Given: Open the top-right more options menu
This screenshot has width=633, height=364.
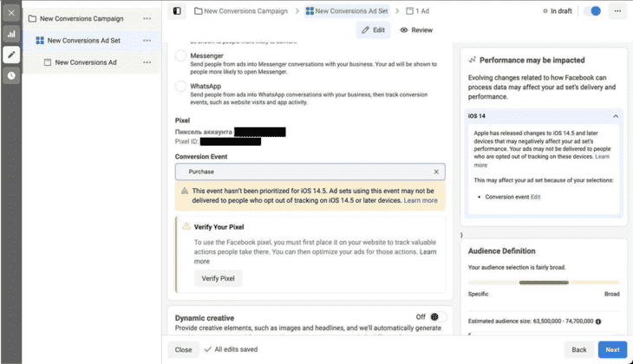Looking at the screenshot, I should click(617, 11).
